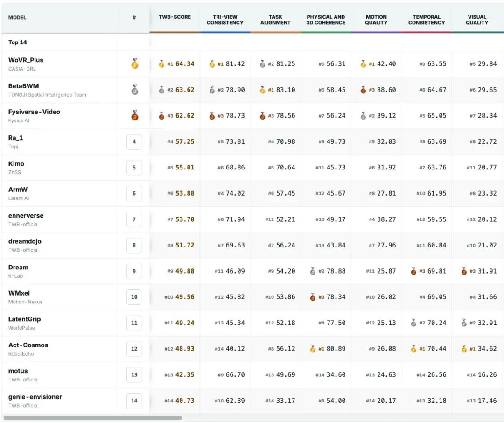Click the gold medal icon beside WoVR_Plus
The height and width of the screenshot is (423, 504).
point(135,63)
